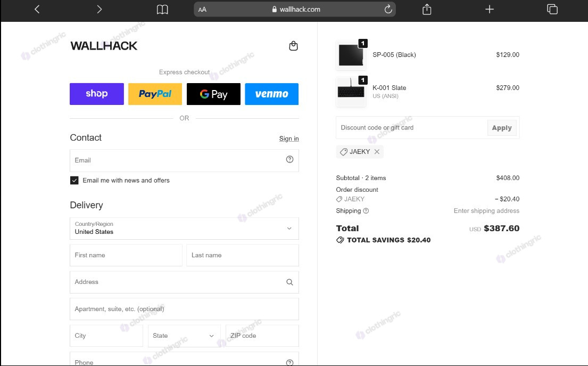Viewport: 588px width, 366px height.
Task: Click the Subtotal $408.00 value
Action: (508, 178)
